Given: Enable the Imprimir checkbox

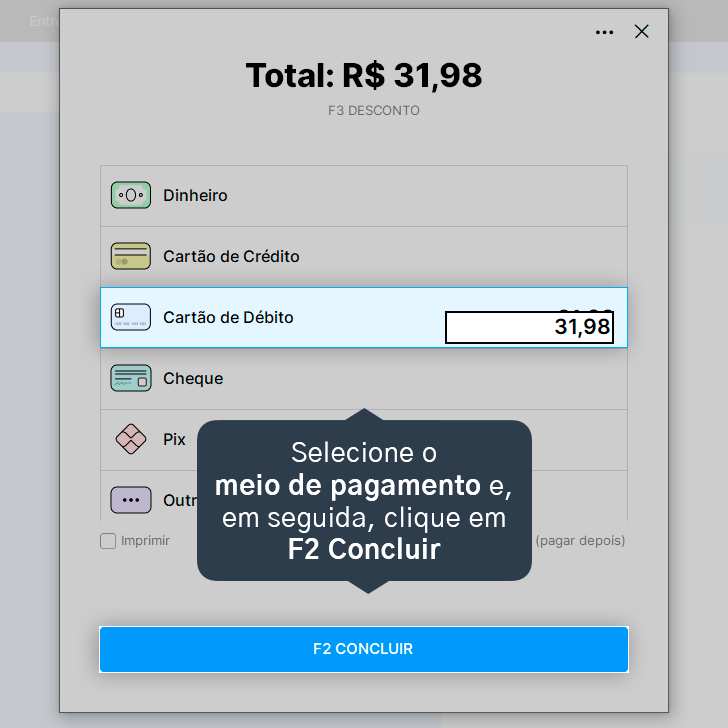Looking at the screenshot, I should pos(108,540).
